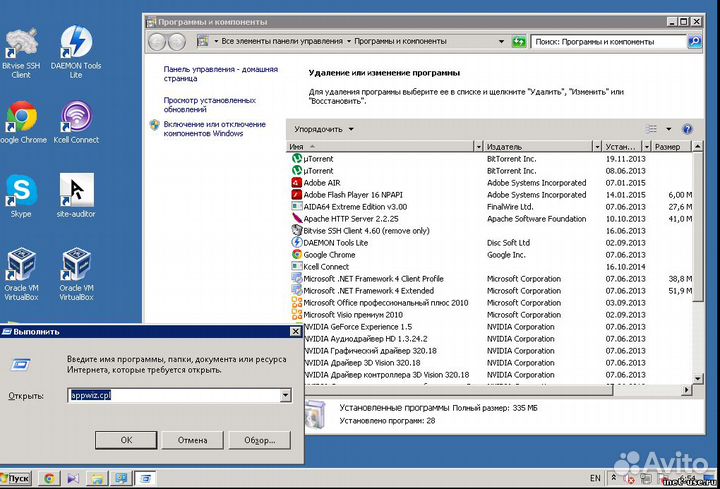This screenshot has height=489, width=720.
Task: Open the Открыть combo box dropdown arrow
Action: (286, 395)
